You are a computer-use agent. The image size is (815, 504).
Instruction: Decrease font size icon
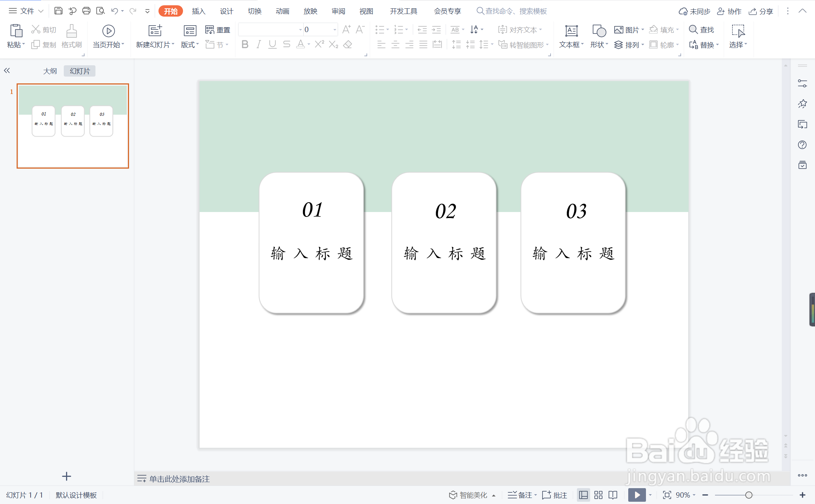pos(360,29)
